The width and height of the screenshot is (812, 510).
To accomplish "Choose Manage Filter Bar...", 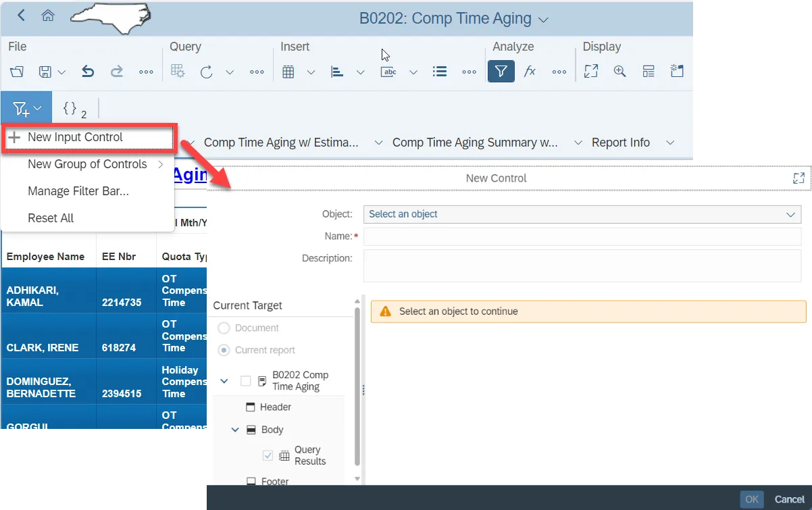I will pyautogui.click(x=78, y=191).
